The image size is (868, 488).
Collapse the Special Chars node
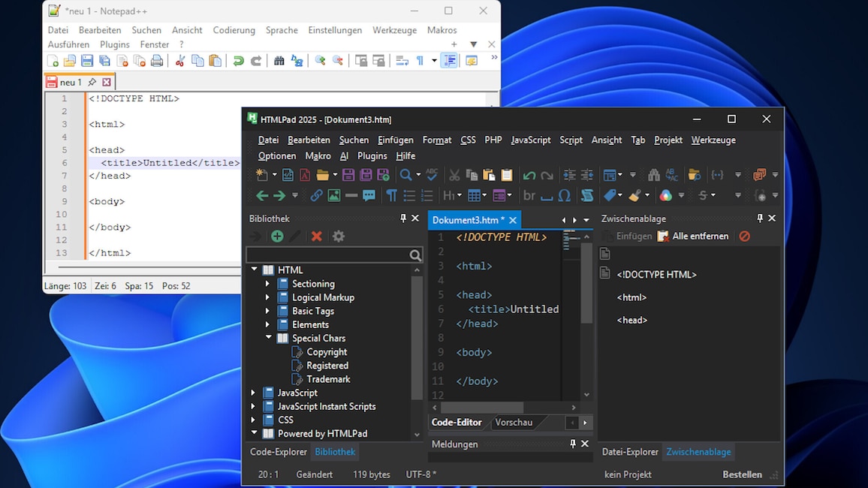pyautogui.click(x=269, y=338)
